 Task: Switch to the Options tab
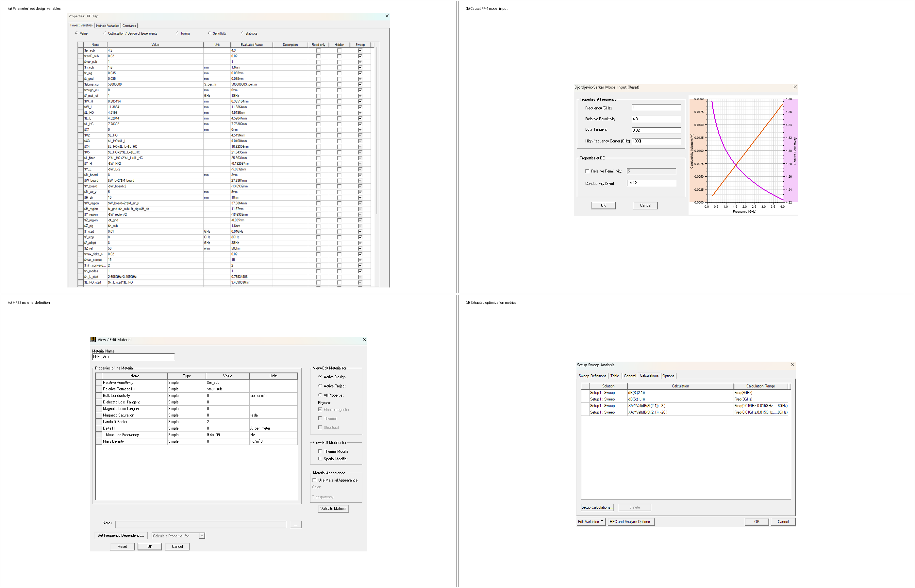(668, 376)
